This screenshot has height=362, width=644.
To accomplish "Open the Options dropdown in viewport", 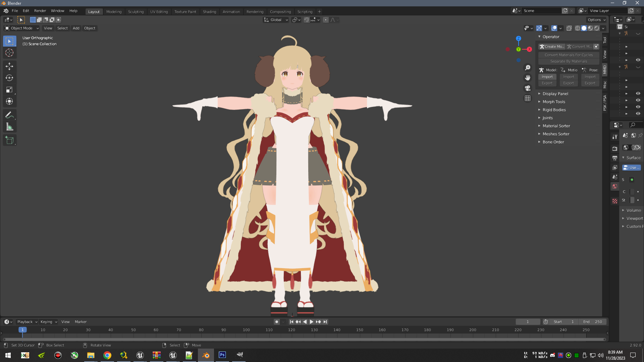I will [x=597, y=20].
